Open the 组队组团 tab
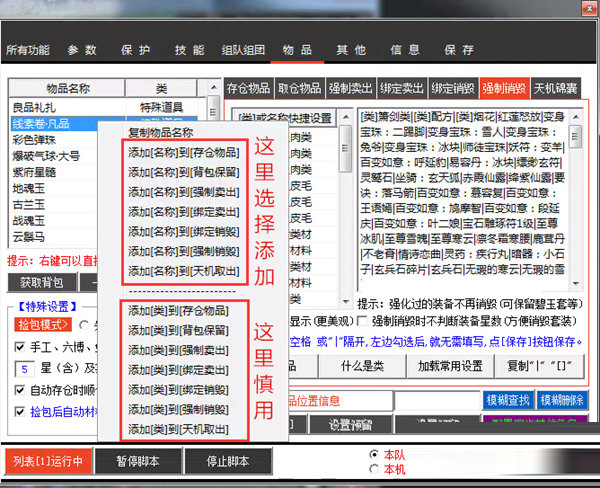The height and width of the screenshot is (488, 600). [243, 50]
